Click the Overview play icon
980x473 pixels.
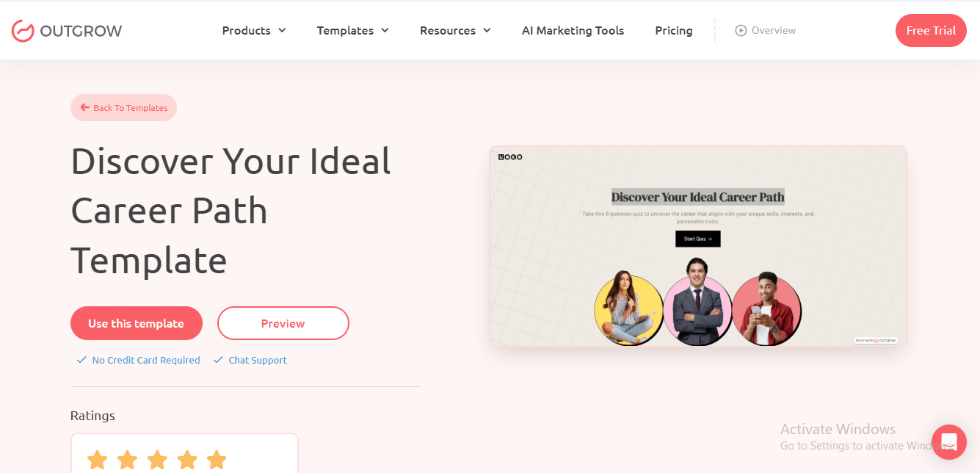coord(741,31)
